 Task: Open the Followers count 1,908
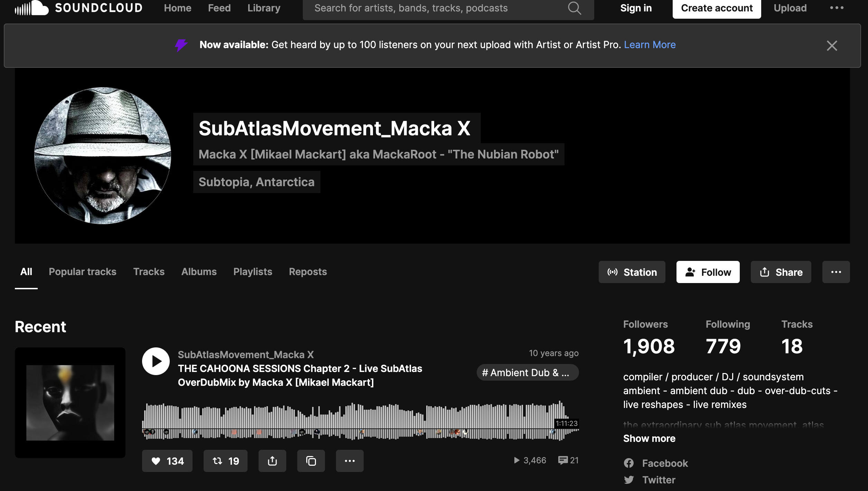click(649, 346)
